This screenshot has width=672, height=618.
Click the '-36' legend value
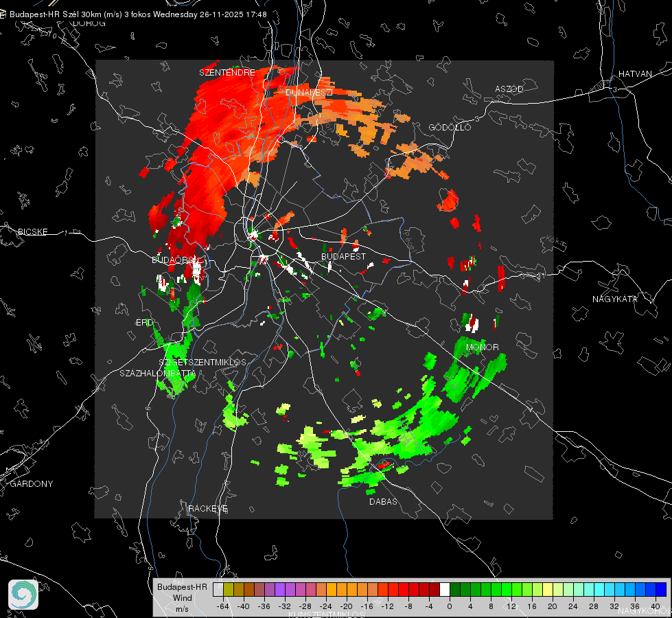point(264,606)
